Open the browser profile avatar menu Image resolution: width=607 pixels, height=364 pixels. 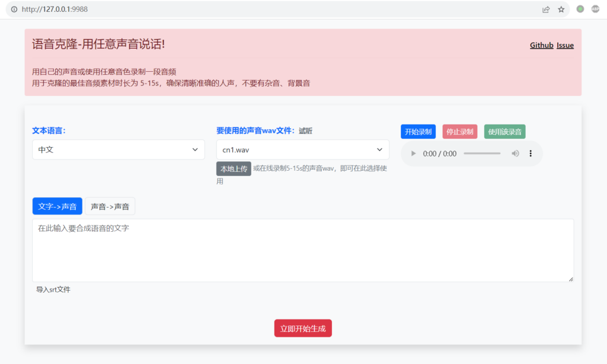pyautogui.click(x=596, y=9)
